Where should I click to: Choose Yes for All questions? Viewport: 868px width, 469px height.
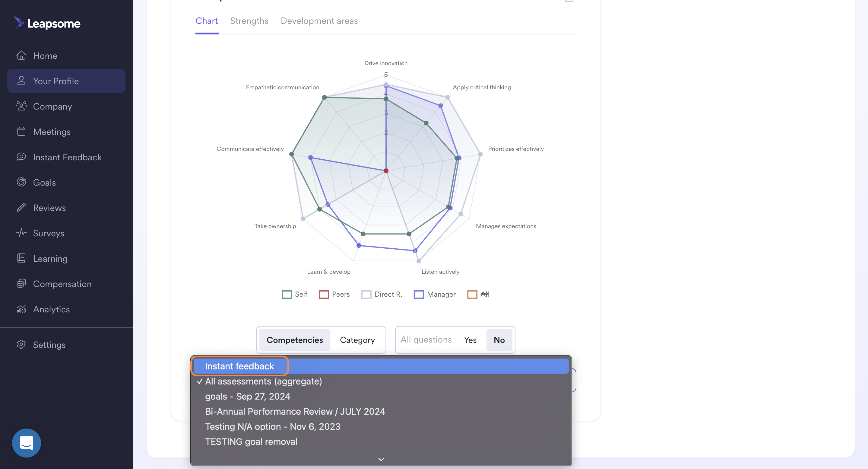(470, 340)
